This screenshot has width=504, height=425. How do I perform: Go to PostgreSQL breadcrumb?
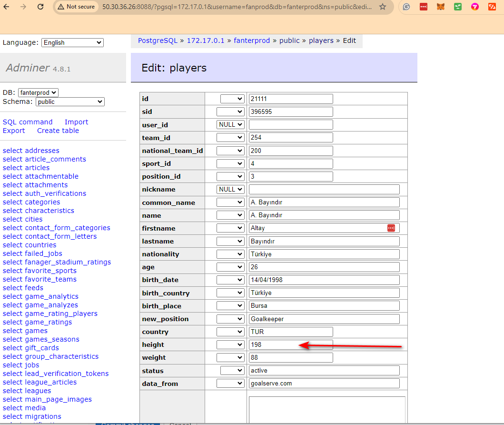pyautogui.click(x=158, y=40)
